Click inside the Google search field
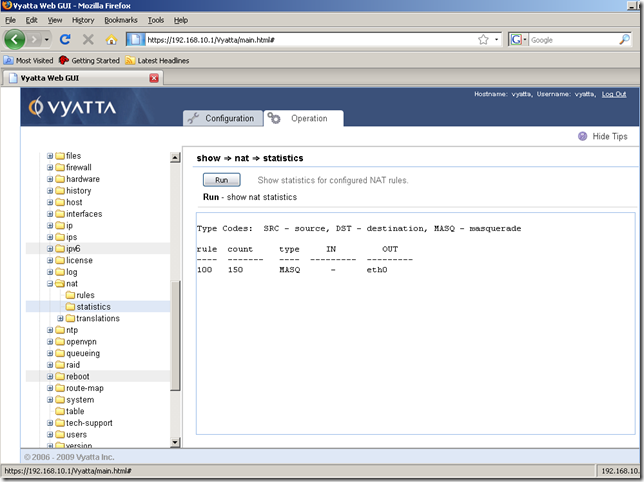Viewport: 644px width, 482px height. coord(575,40)
